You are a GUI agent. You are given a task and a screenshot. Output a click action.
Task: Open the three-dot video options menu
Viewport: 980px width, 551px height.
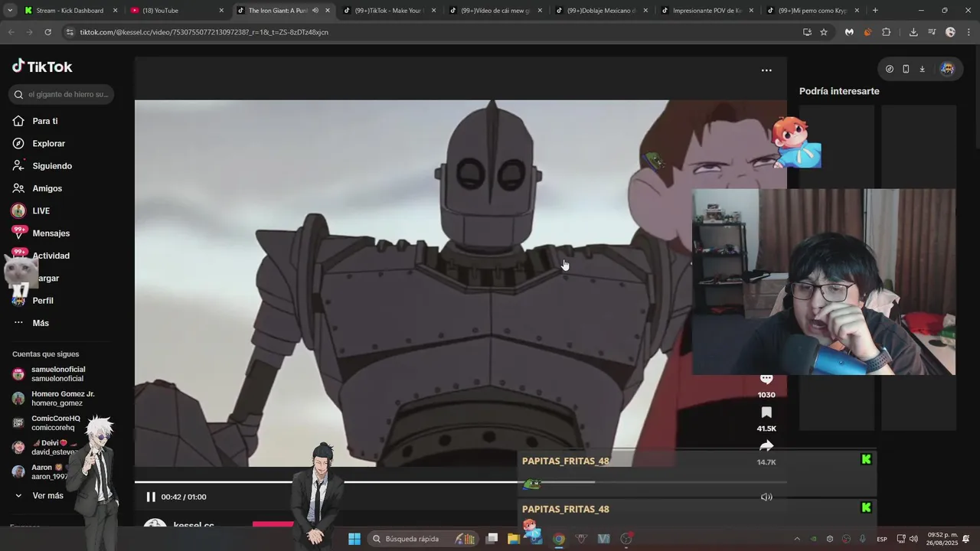[766, 70]
